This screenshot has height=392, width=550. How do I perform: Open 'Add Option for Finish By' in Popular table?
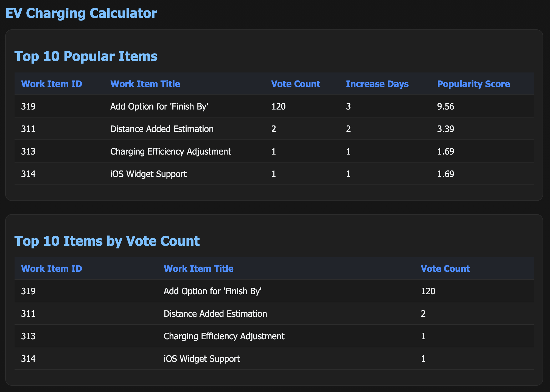(x=159, y=107)
